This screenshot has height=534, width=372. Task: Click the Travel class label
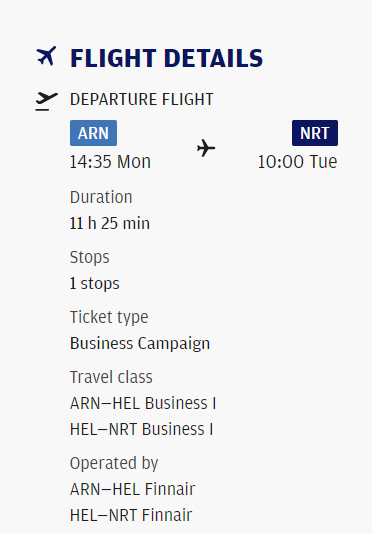pos(111,377)
